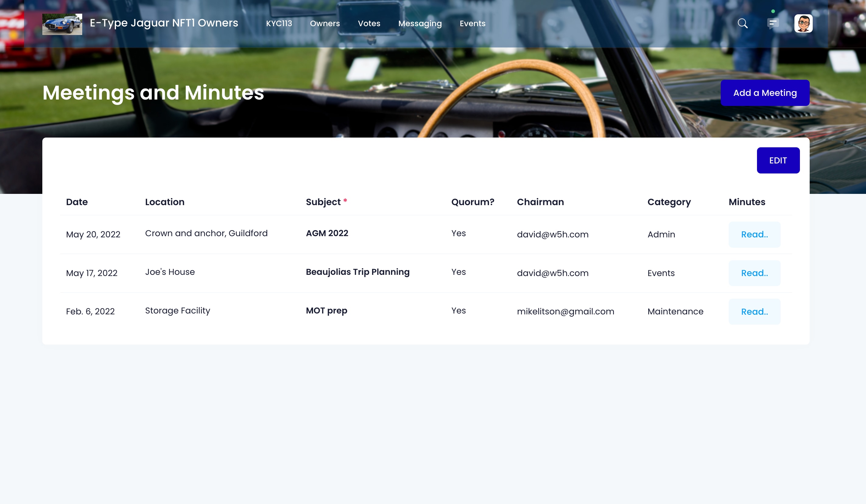Click the MOT prep subject
Viewport: 866px width, 504px height.
(x=326, y=310)
